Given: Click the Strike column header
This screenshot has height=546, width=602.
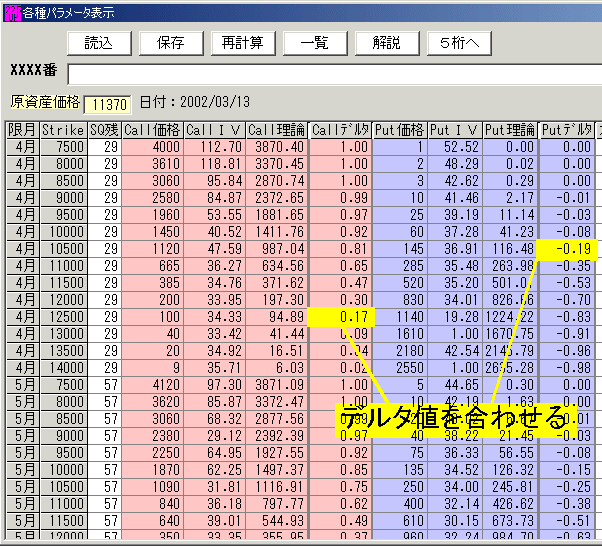Looking at the screenshot, I should point(63,130).
